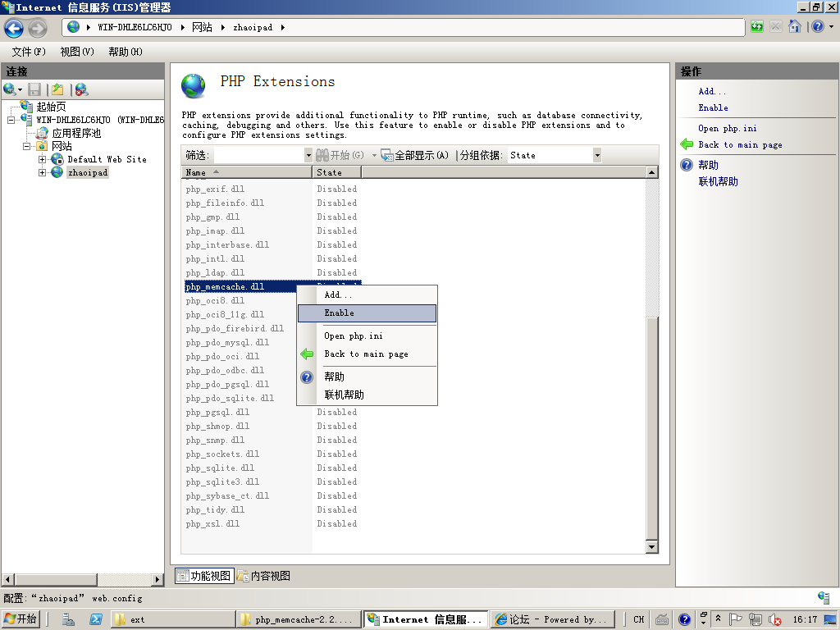The height and width of the screenshot is (630, 840).
Task: Open the 分组依据 State combo box
Action: [555, 155]
